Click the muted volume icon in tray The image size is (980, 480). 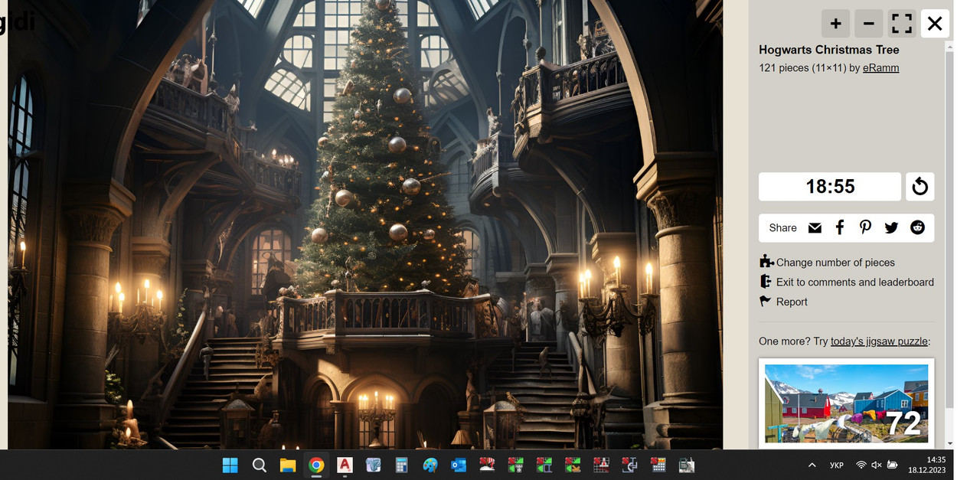[x=877, y=465]
